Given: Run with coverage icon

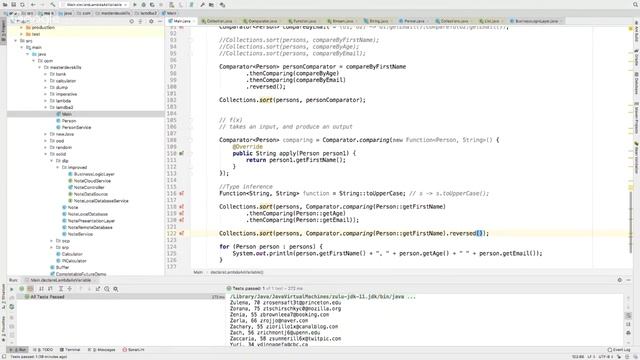Looking at the screenshot, I should point(152,4).
